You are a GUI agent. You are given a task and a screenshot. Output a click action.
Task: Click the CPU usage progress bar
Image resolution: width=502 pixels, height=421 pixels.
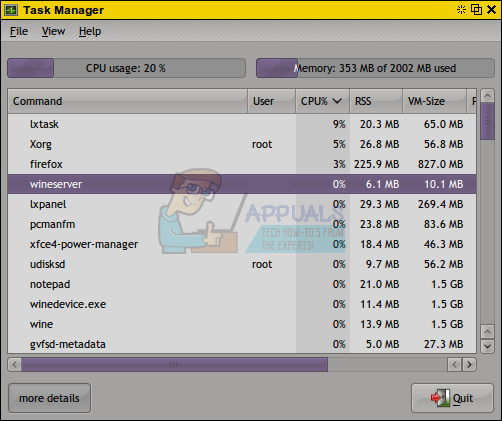point(127,68)
